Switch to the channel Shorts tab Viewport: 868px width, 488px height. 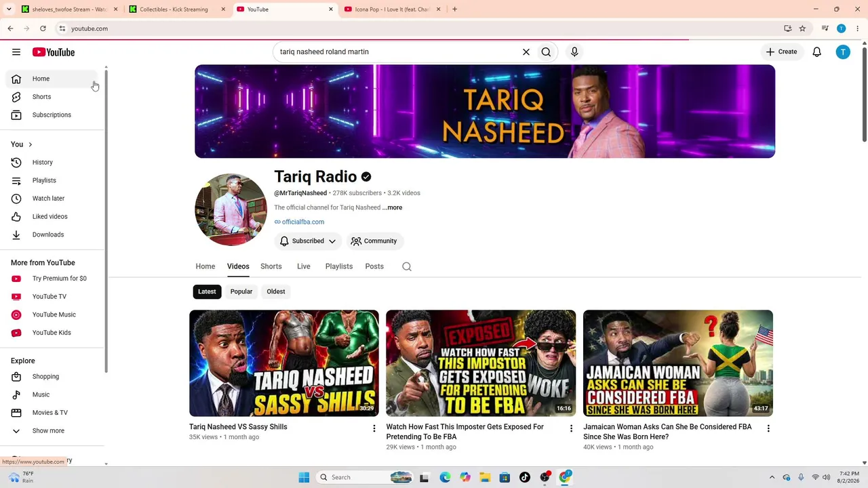click(271, 266)
